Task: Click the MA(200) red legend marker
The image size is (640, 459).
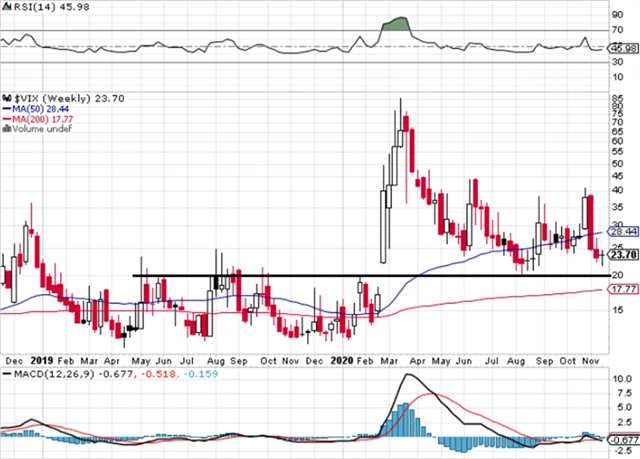Action: [x=5, y=118]
